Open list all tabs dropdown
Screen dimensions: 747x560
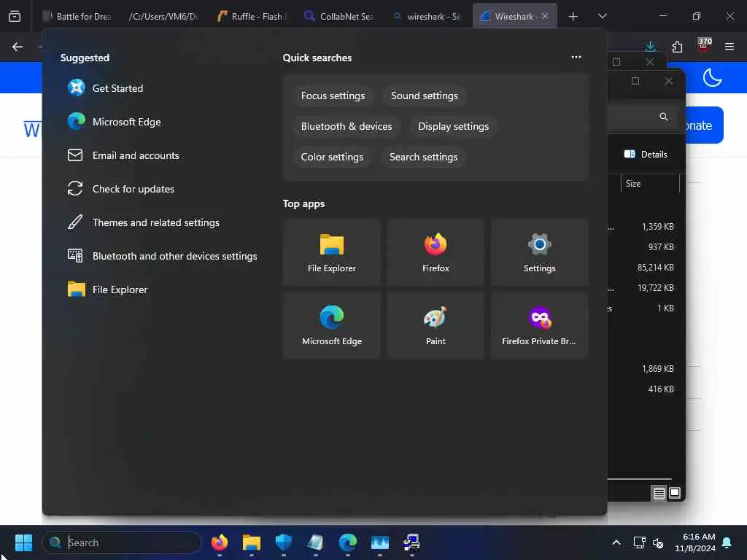[602, 16]
